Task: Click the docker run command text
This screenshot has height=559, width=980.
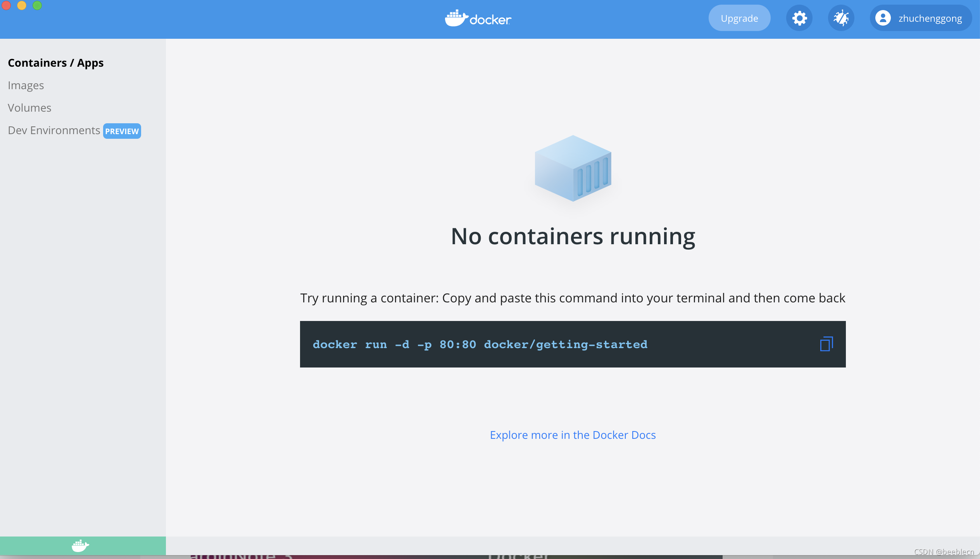Action: point(480,344)
